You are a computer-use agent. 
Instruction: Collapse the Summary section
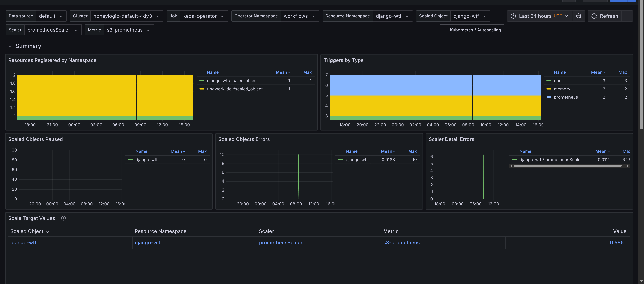point(10,46)
